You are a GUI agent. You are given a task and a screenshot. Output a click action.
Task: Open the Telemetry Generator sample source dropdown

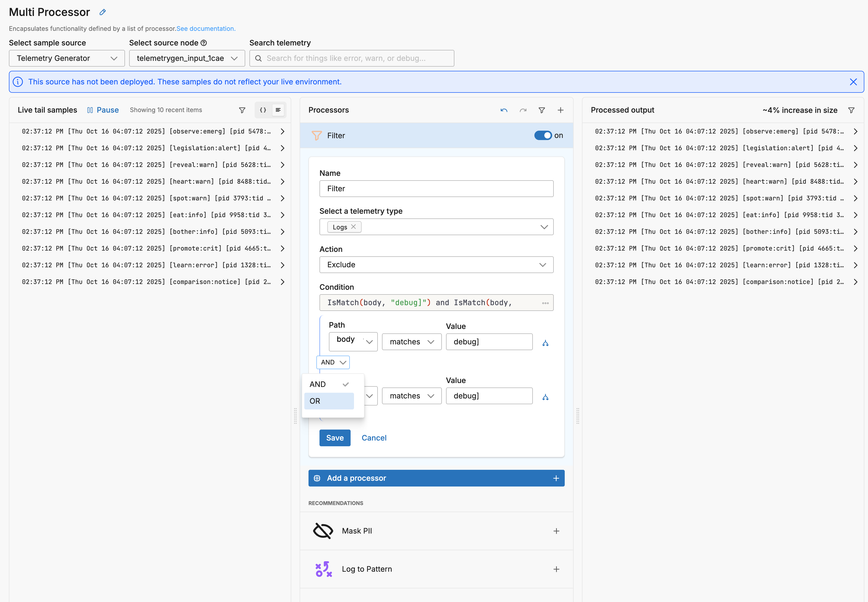67,59
